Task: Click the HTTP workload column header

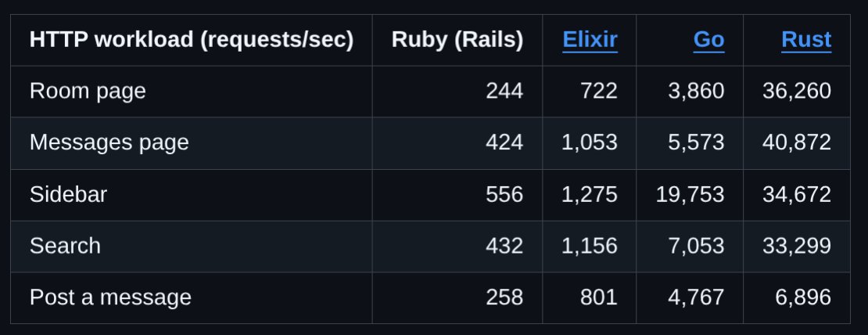Action: pyautogui.click(x=192, y=40)
